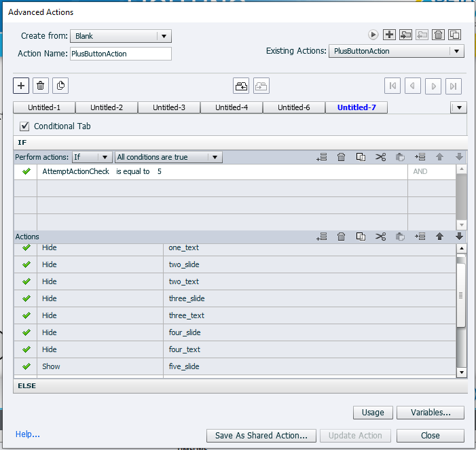Move the condition up
The width and height of the screenshot is (476, 450).
(x=439, y=157)
